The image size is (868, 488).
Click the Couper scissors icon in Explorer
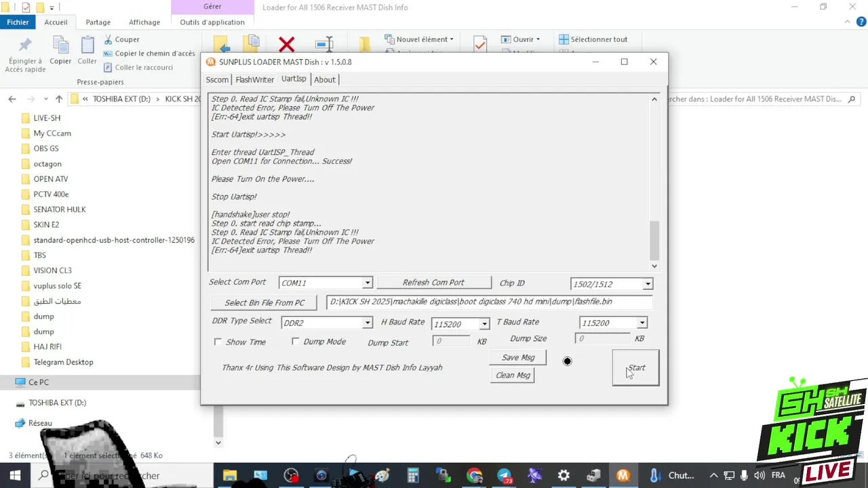click(x=108, y=39)
